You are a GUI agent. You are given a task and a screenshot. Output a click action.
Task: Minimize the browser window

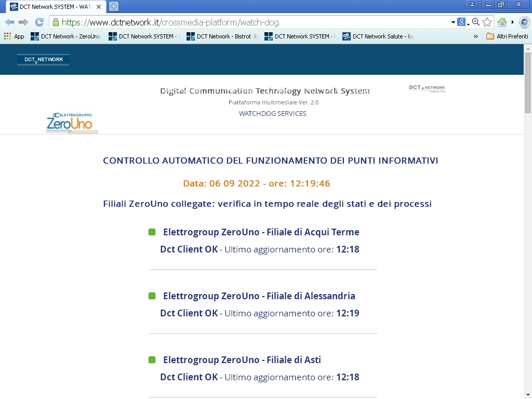coord(488,4)
